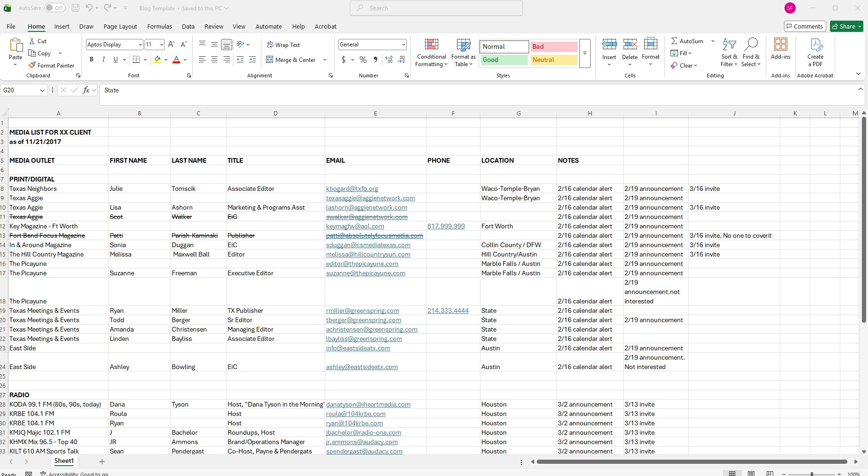Click the Share button
The width and height of the screenshot is (868, 476).
846,26
